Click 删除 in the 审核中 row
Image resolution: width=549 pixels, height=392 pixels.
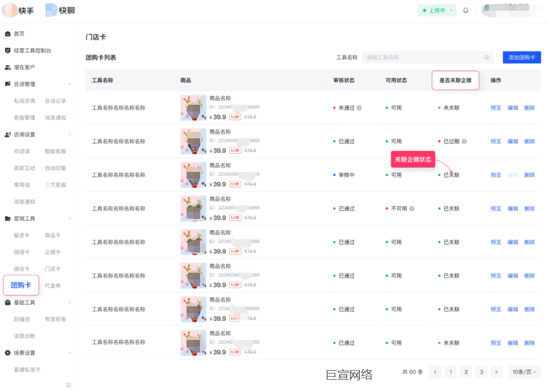[x=529, y=175]
